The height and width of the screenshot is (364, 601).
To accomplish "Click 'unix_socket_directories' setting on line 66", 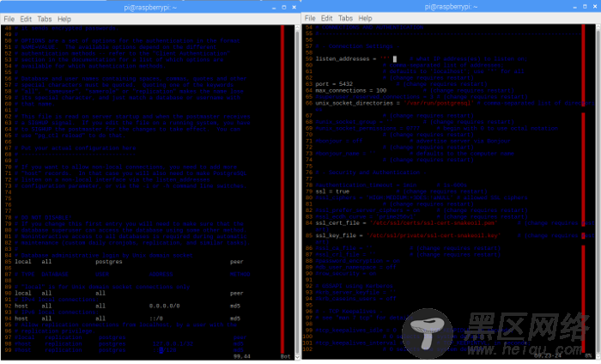I will [354, 103].
